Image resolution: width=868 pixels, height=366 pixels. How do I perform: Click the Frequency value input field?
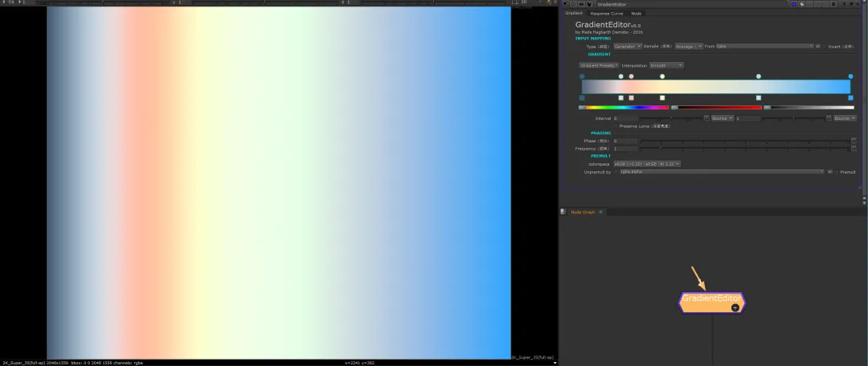pyautogui.click(x=625, y=148)
